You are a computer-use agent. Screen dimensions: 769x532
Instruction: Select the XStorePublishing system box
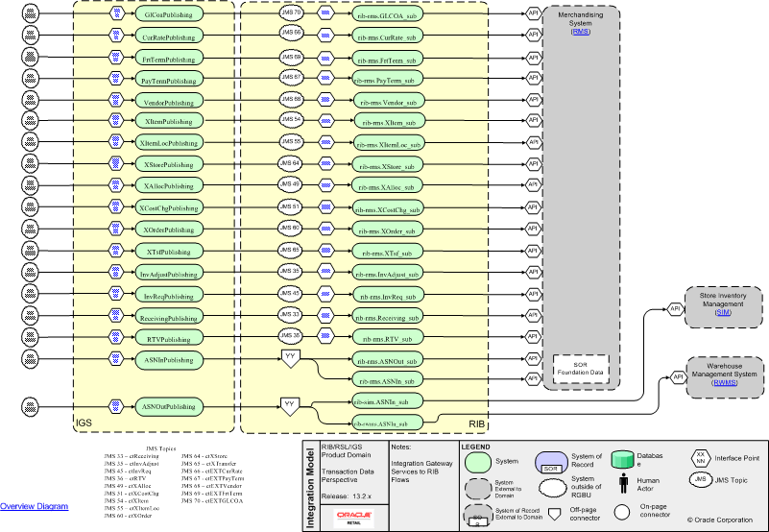[x=169, y=164]
